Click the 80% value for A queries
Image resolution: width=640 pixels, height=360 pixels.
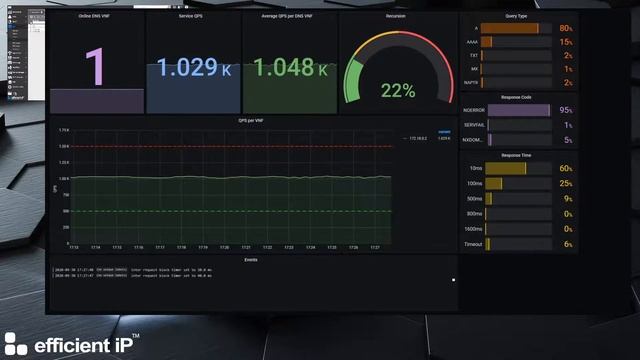tap(566, 28)
